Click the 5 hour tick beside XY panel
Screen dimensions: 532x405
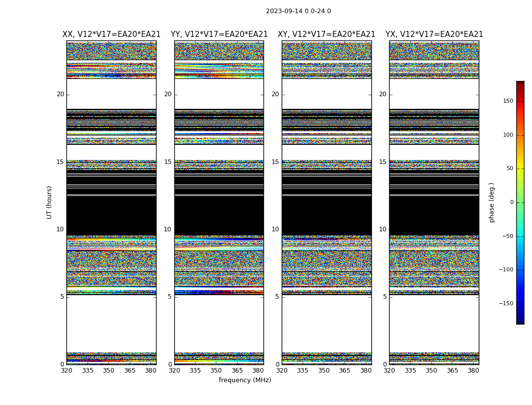coord(277,297)
